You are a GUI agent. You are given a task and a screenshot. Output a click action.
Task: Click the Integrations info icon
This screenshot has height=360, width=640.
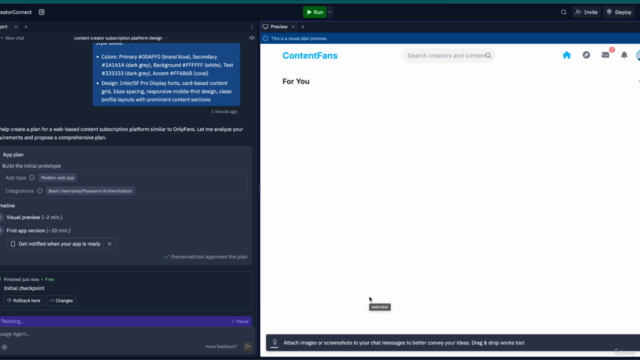(40, 191)
